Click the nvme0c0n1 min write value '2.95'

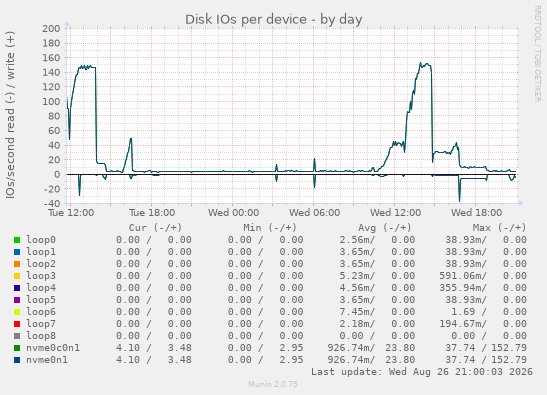tap(291, 348)
